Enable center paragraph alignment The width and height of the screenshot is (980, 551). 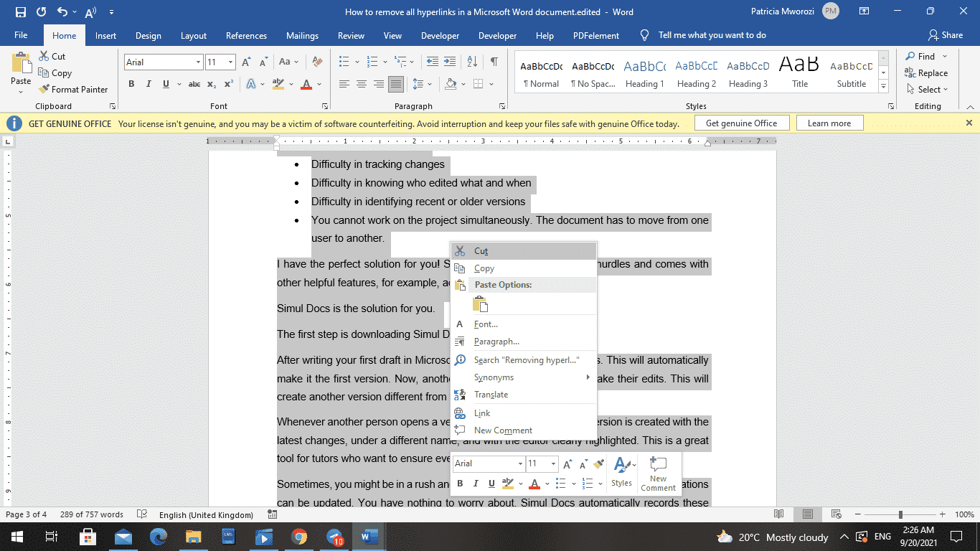(x=362, y=83)
